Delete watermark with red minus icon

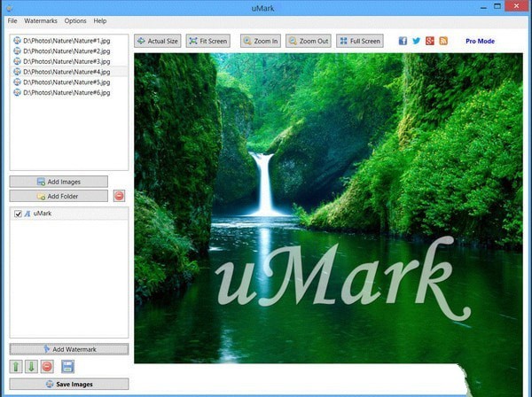click(47, 367)
